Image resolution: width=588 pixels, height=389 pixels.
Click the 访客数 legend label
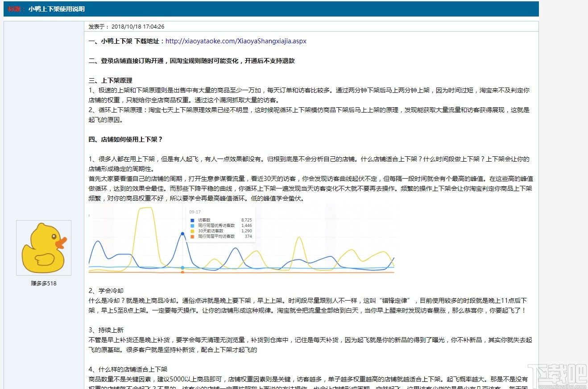pos(204,220)
